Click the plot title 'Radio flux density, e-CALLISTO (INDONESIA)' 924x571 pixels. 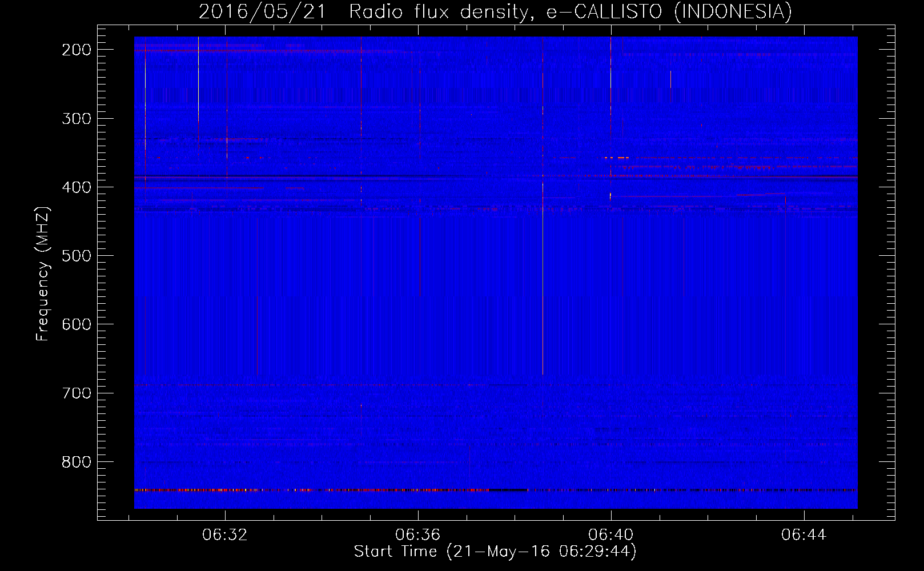coord(571,11)
